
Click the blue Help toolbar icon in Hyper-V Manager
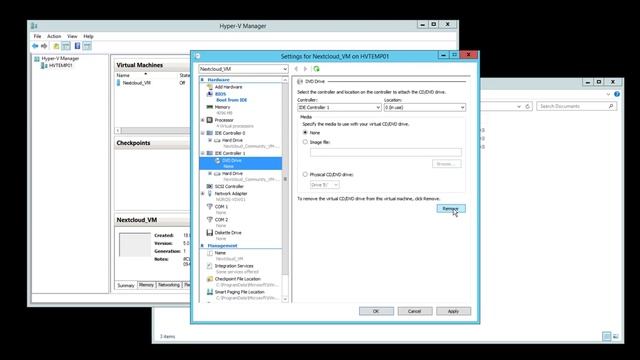coord(77,46)
